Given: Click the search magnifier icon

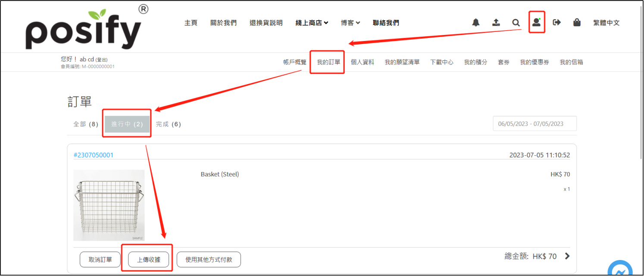Looking at the screenshot, I should [x=516, y=22].
